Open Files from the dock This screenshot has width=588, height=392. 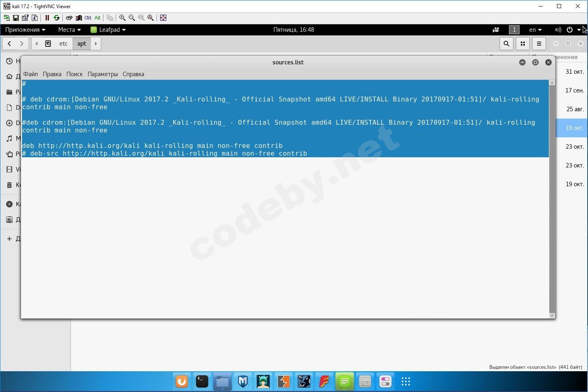(x=222, y=381)
